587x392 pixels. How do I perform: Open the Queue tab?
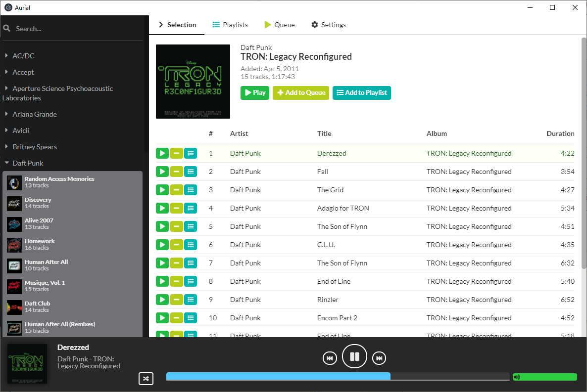[279, 25]
